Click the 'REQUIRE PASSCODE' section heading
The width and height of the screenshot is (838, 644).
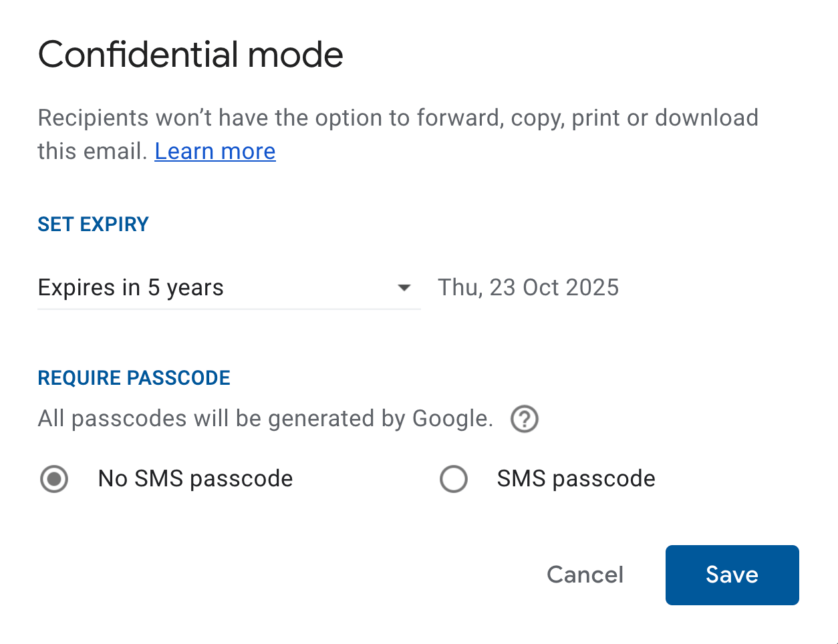(x=134, y=378)
